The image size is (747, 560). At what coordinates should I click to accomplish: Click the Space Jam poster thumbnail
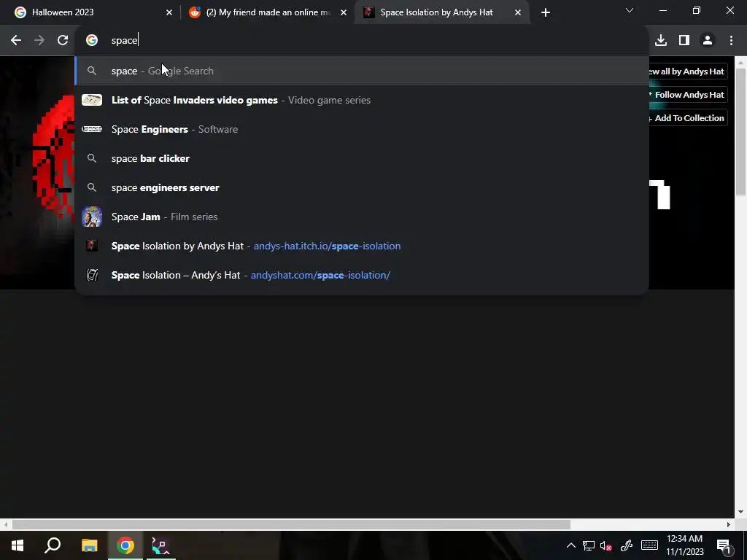tap(91, 216)
